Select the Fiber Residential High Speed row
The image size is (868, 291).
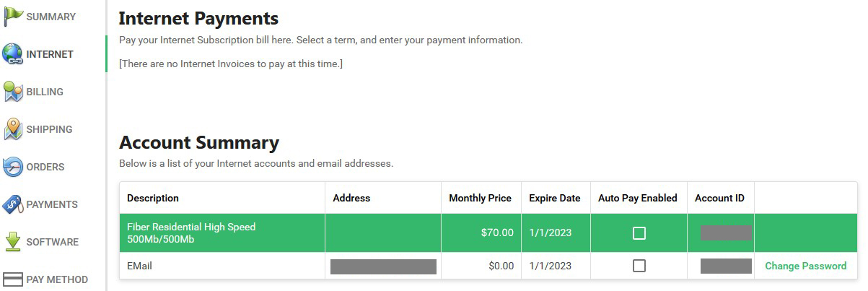pyautogui.click(x=488, y=233)
